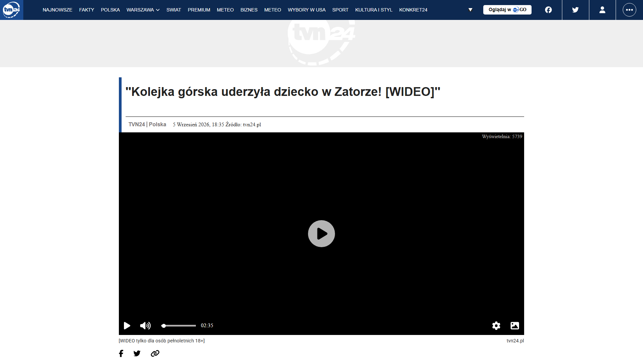Open the three-dots more menu
This screenshot has width=643, height=364.
(x=629, y=10)
